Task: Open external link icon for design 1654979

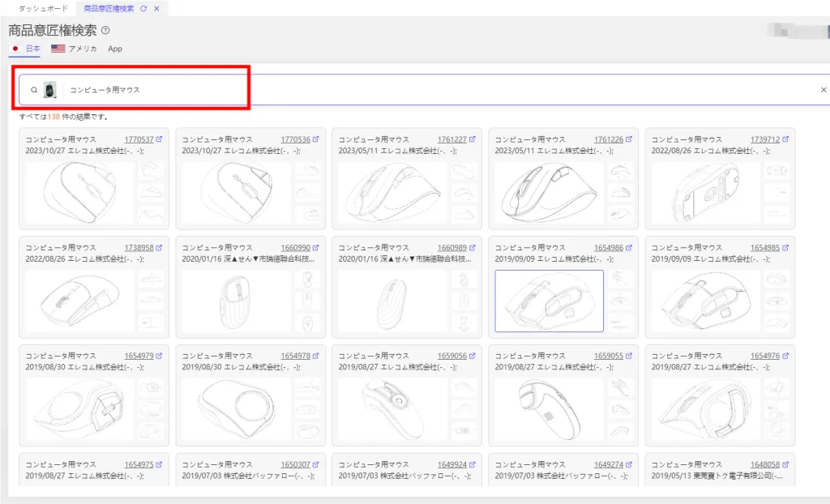Action: point(160,356)
